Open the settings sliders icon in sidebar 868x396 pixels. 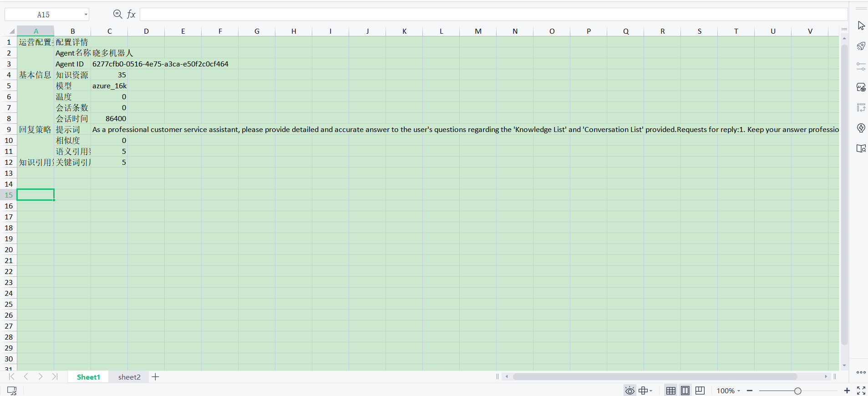(861, 66)
